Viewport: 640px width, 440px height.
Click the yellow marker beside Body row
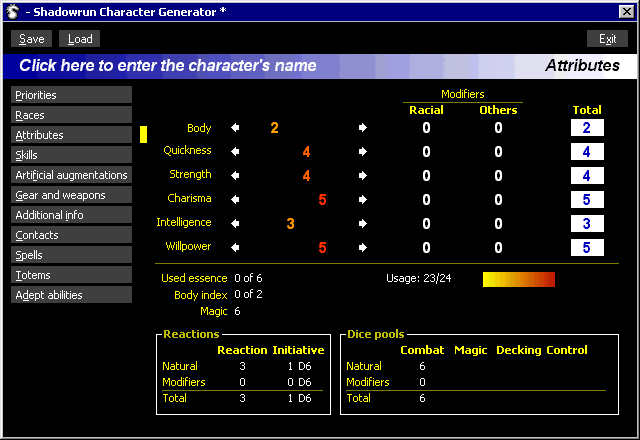click(143, 134)
